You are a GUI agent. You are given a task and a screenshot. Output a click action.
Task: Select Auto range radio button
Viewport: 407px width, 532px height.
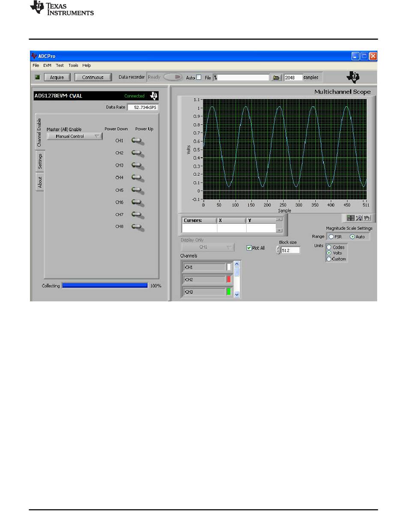pyautogui.click(x=353, y=237)
